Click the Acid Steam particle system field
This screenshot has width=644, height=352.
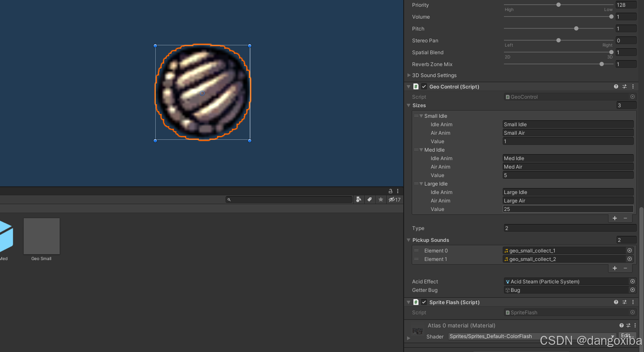point(567,281)
